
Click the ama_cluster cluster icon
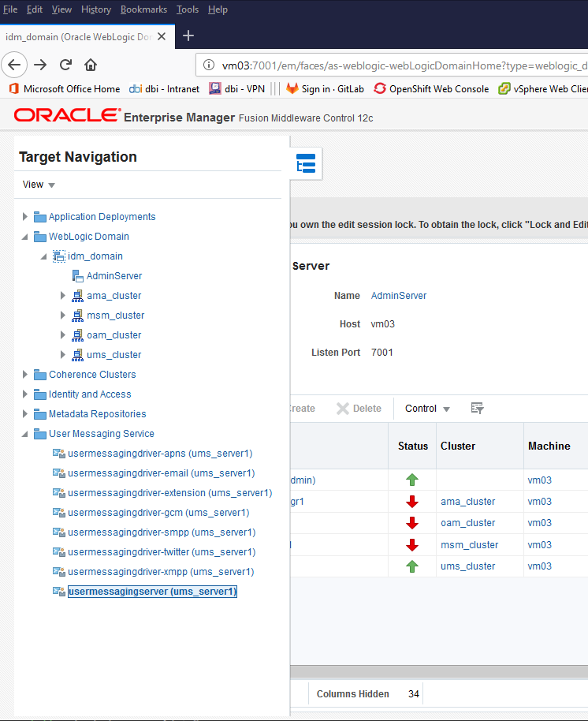77,296
